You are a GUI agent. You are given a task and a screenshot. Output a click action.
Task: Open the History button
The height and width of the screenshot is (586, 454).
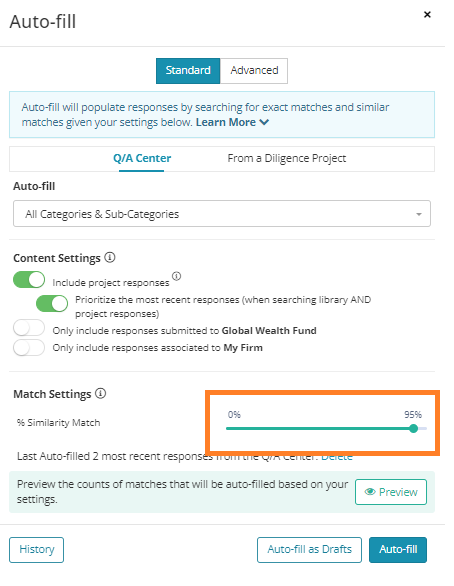point(37,549)
